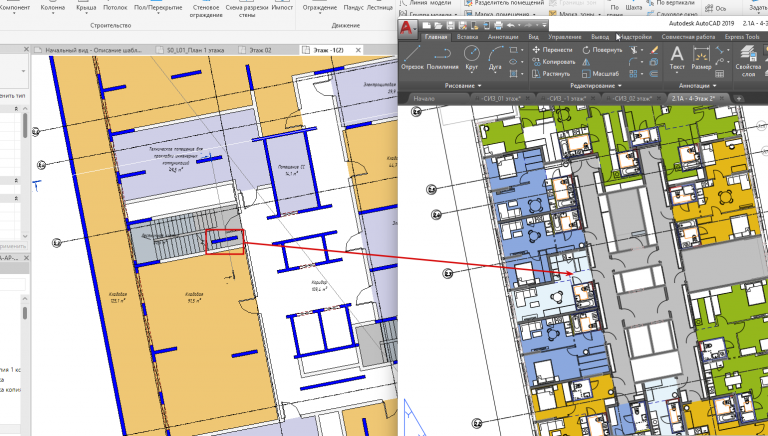This screenshot has width=768, height=436.
Task: Click the Растянуть stretch tool
Action: pyautogui.click(x=551, y=74)
